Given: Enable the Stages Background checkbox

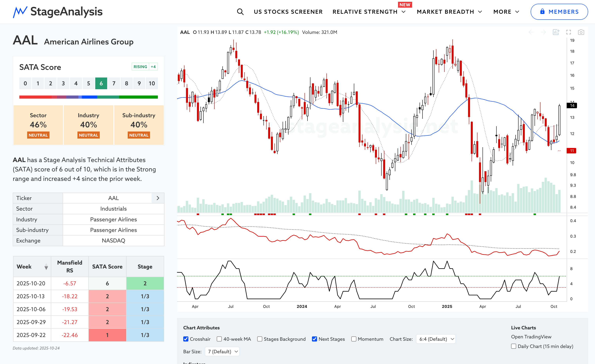Looking at the screenshot, I should tap(260, 339).
